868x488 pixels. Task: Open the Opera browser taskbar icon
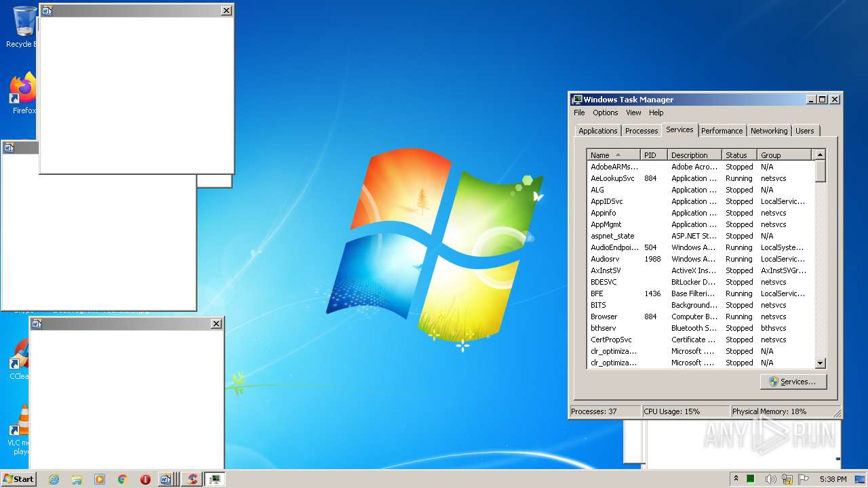[x=145, y=479]
